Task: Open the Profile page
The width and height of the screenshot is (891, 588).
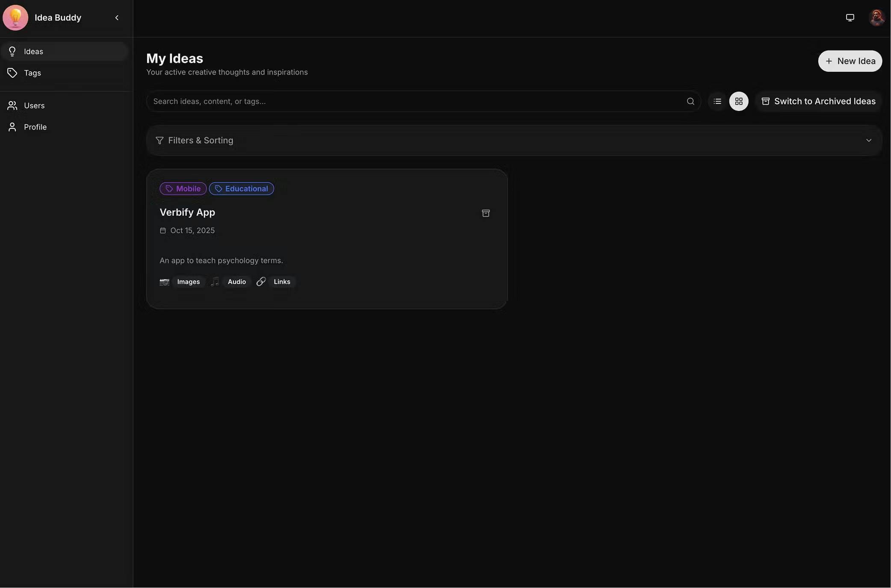Action: coord(35,127)
